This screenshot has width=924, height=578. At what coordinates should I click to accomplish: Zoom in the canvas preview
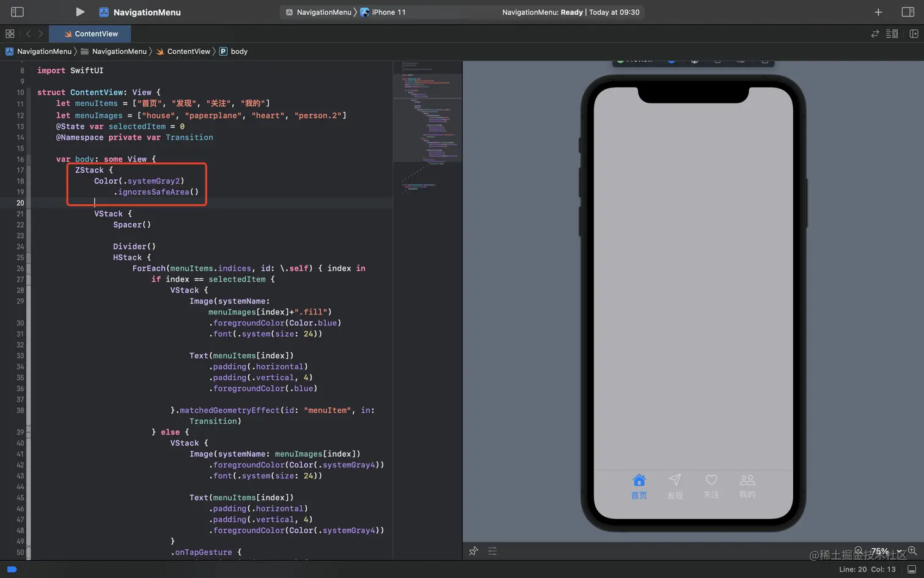coord(912,550)
